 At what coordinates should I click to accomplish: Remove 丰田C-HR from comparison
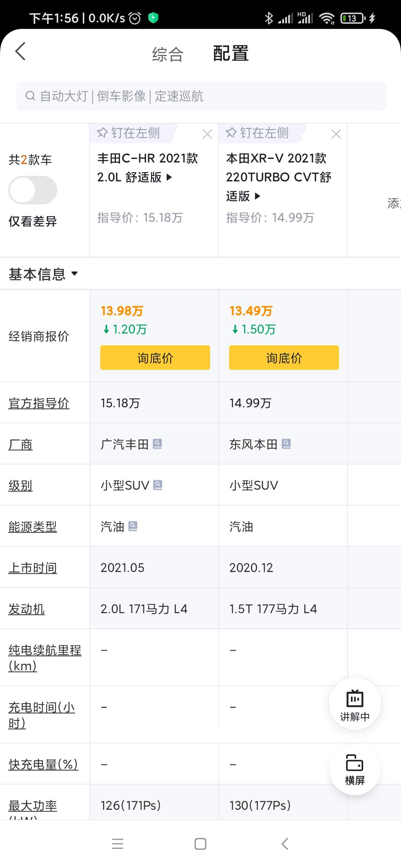coord(207,134)
